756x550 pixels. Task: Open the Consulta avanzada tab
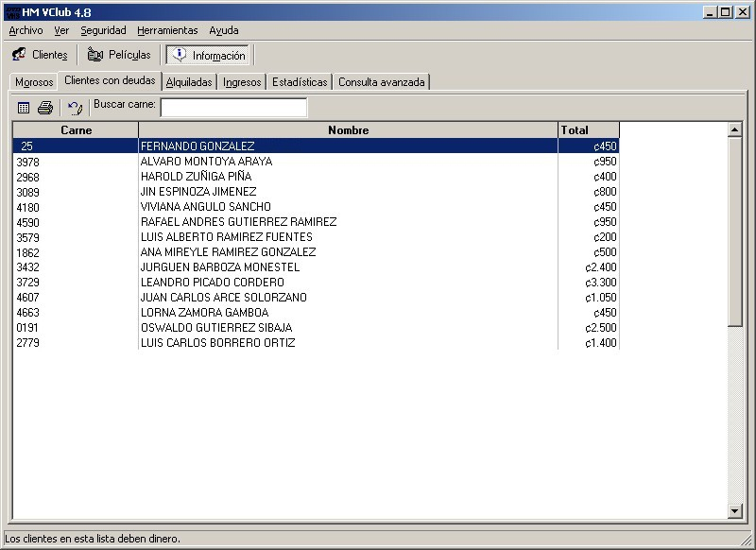pyautogui.click(x=382, y=82)
